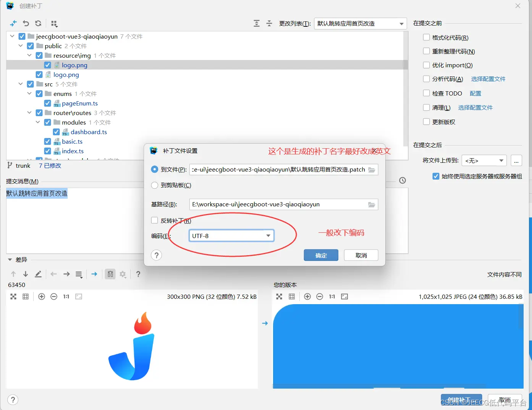The height and width of the screenshot is (410, 532).
Task: Click the forward right arrow in the diff toolbar
Action: click(x=66, y=274)
